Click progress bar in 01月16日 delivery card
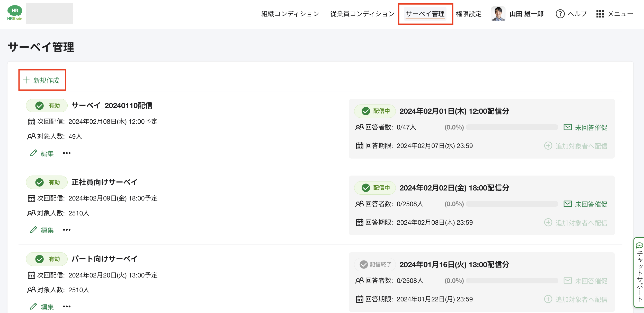 [x=512, y=281]
